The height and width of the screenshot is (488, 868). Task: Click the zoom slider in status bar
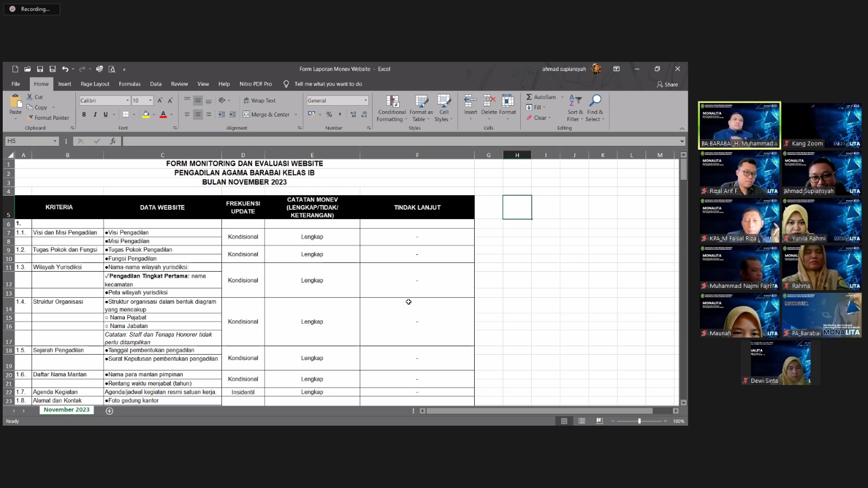[x=639, y=421]
